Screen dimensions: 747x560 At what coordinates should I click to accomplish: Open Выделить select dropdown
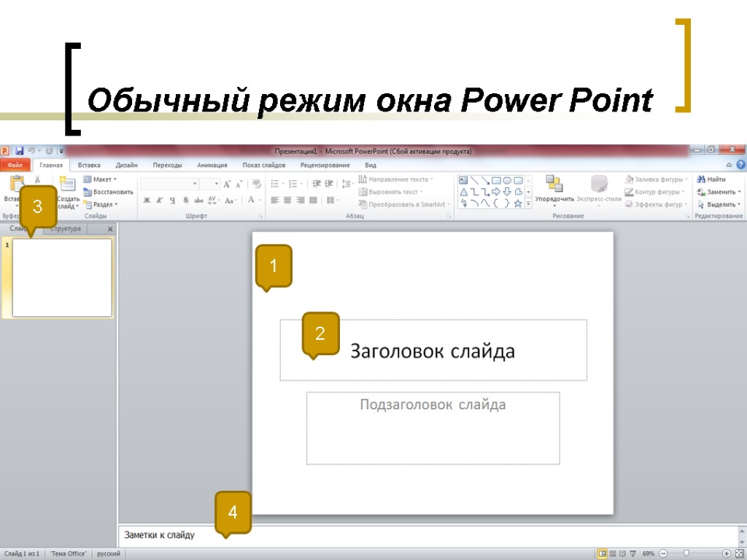click(x=719, y=205)
